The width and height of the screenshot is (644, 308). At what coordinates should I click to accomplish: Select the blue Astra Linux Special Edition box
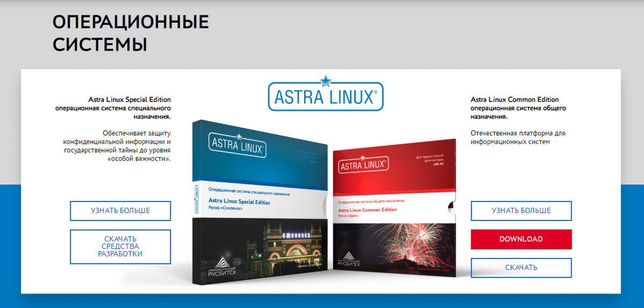point(259,202)
